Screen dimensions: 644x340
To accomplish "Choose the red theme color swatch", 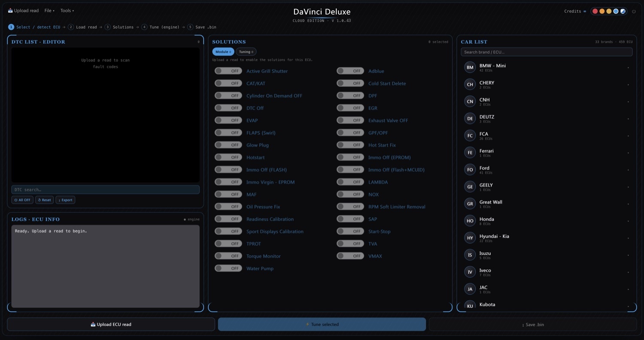I will pos(595,11).
